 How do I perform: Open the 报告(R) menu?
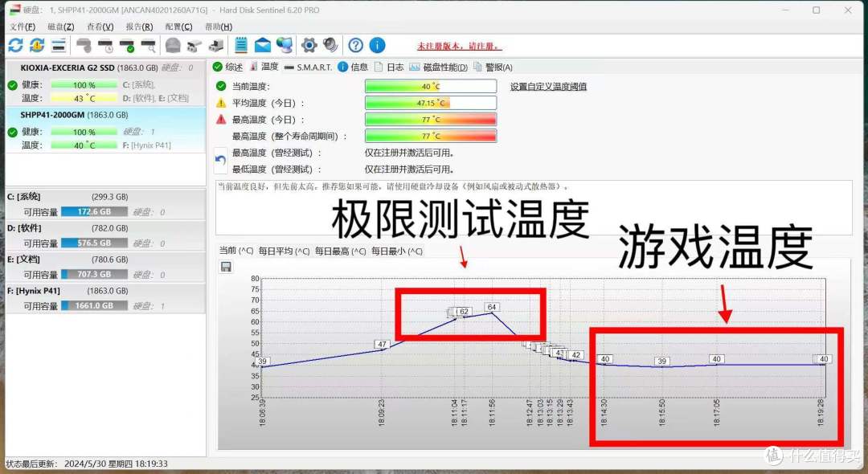140,27
